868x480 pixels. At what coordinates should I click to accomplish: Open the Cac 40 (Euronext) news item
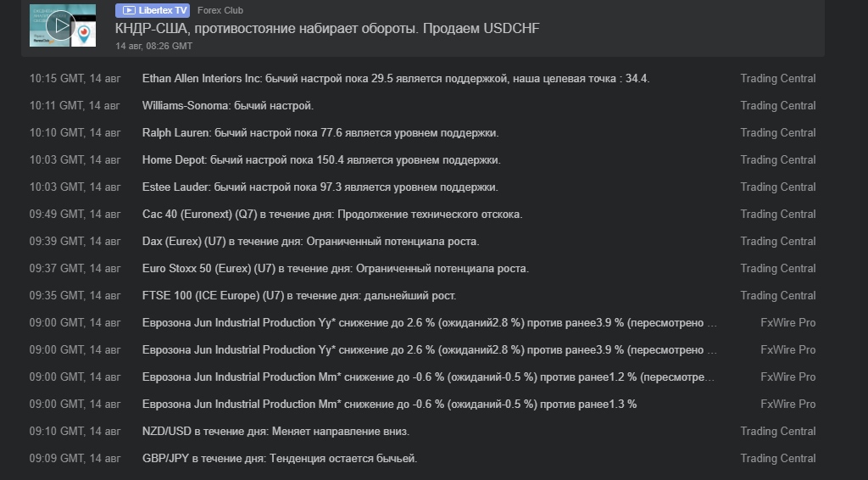tap(332, 214)
